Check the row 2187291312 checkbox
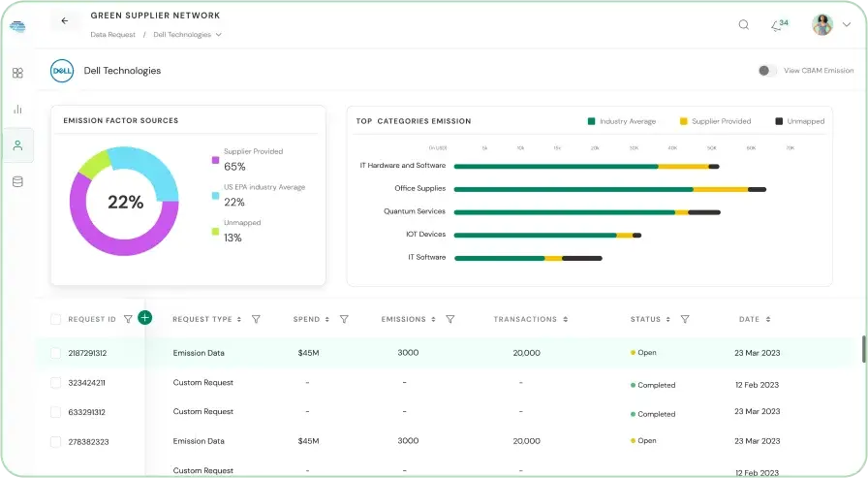 pyautogui.click(x=55, y=353)
